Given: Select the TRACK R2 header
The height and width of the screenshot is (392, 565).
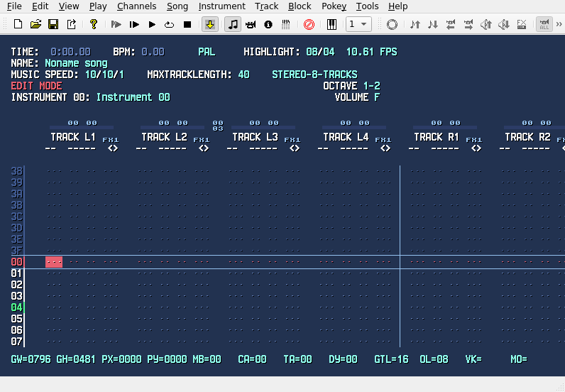Looking at the screenshot, I should pyautogui.click(x=527, y=137).
